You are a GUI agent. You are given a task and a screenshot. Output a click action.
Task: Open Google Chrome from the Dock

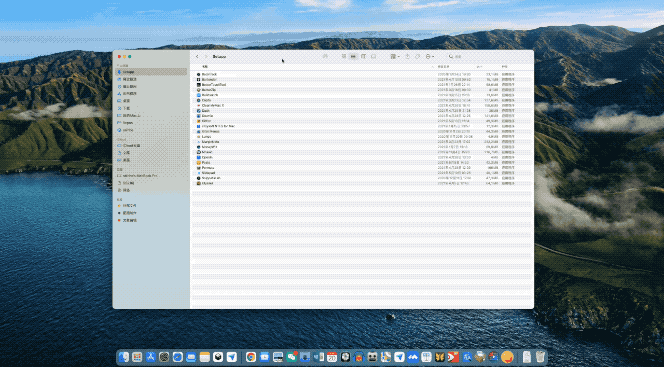(251, 357)
